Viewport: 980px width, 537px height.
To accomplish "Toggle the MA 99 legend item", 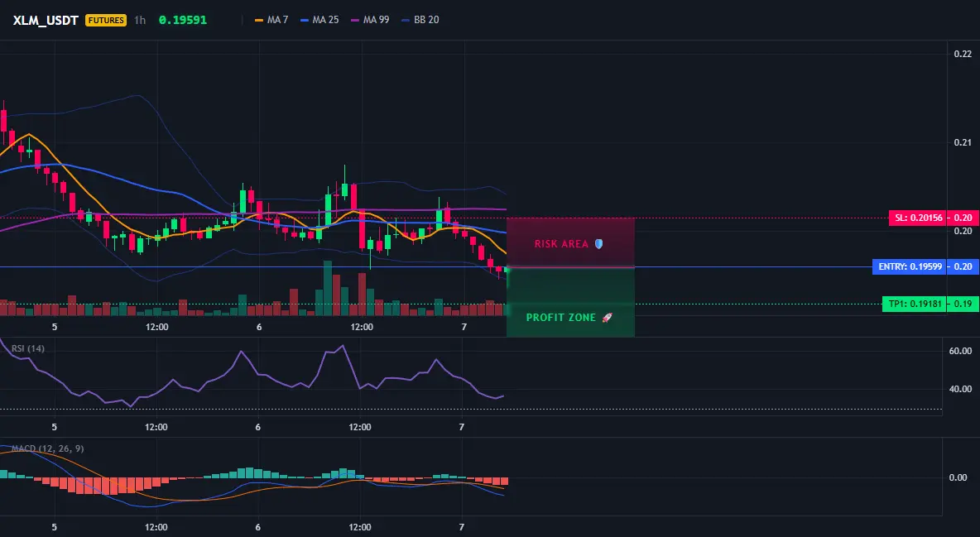I will 370,20.
